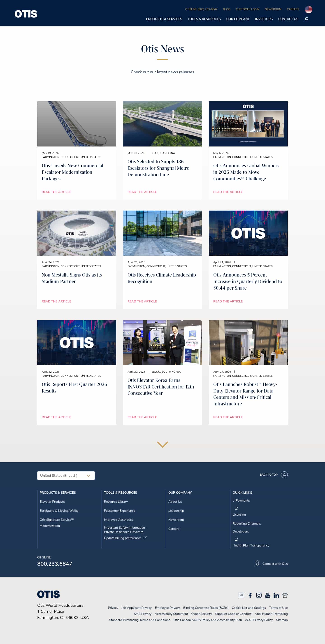Open Accessibility Statement link
The width and height of the screenshot is (325, 644).
(x=171, y=614)
